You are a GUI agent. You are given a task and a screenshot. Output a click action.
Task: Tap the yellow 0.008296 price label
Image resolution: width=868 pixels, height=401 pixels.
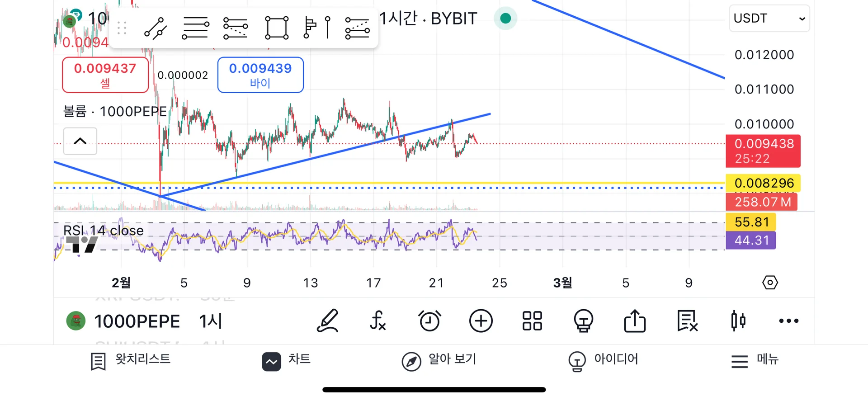pos(763,183)
